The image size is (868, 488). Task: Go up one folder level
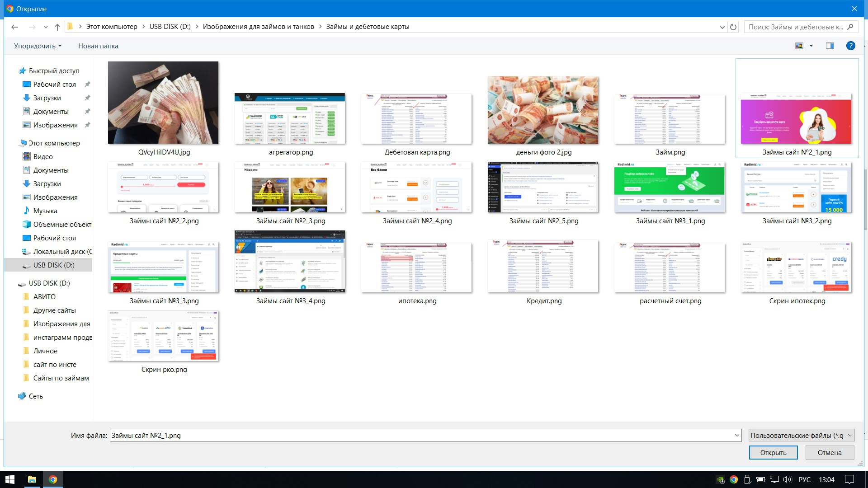click(57, 27)
